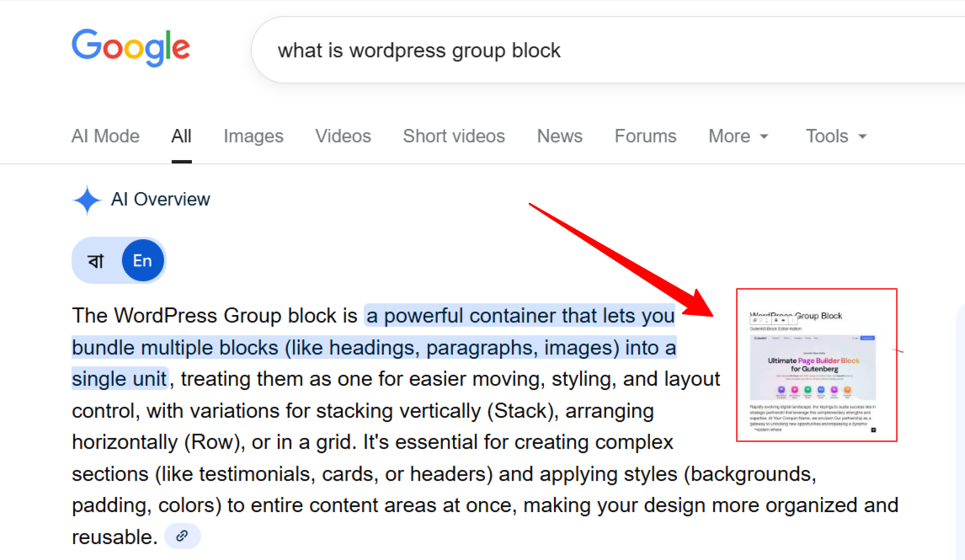This screenshot has width=965, height=560.
Task: Click the black plus icon in thumbnail corner
Action: 873,430
